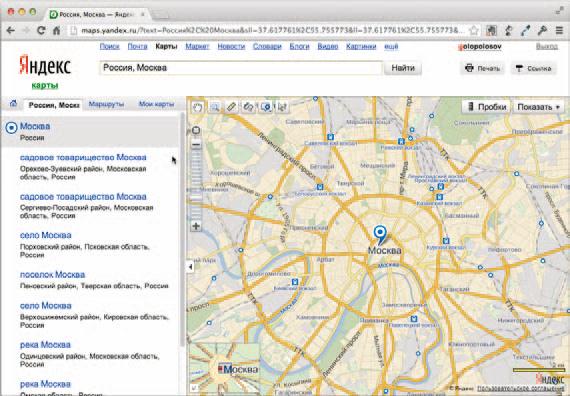Image resolution: width=570 pixels, height=396 pixels.
Task: Open the село Москва Псковская область result
Action: [46, 235]
